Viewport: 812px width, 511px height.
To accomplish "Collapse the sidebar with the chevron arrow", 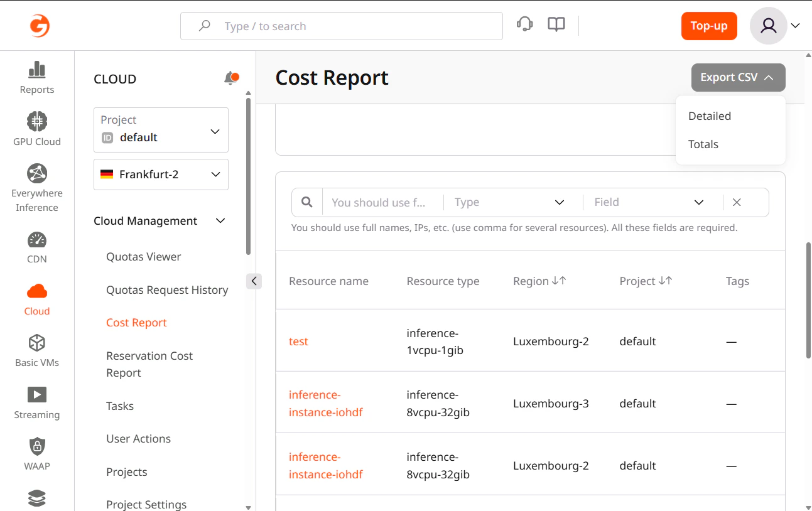I will pyautogui.click(x=254, y=281).
